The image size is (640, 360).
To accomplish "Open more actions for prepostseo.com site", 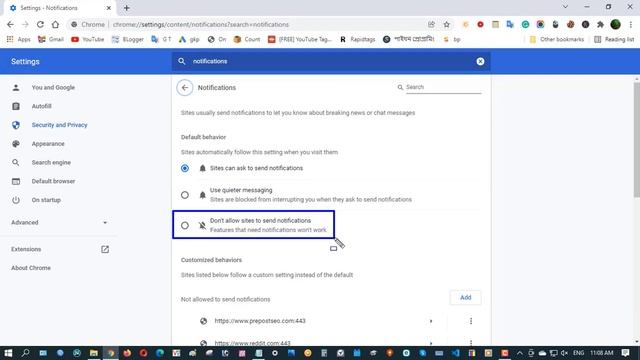I will [x=471, y=321].
